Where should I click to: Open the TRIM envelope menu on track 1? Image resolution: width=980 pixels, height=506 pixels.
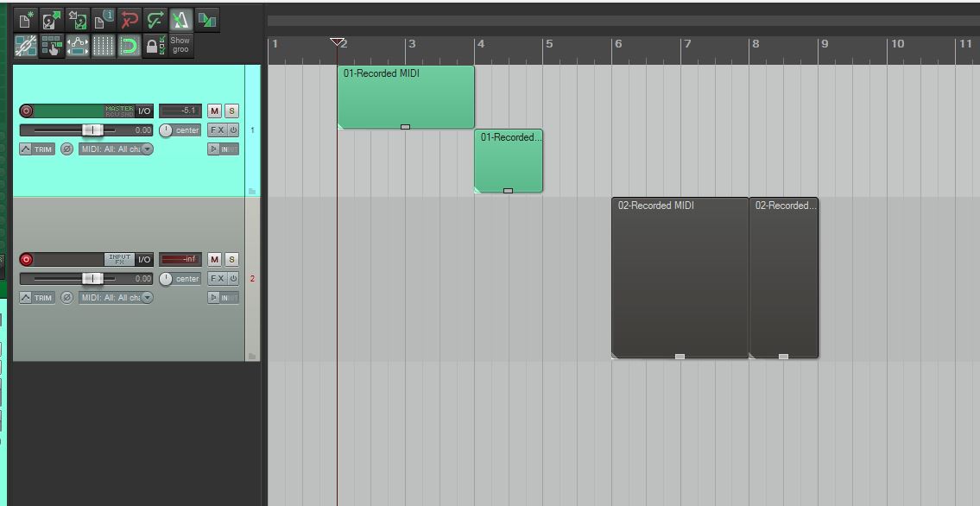pos(37,149)
